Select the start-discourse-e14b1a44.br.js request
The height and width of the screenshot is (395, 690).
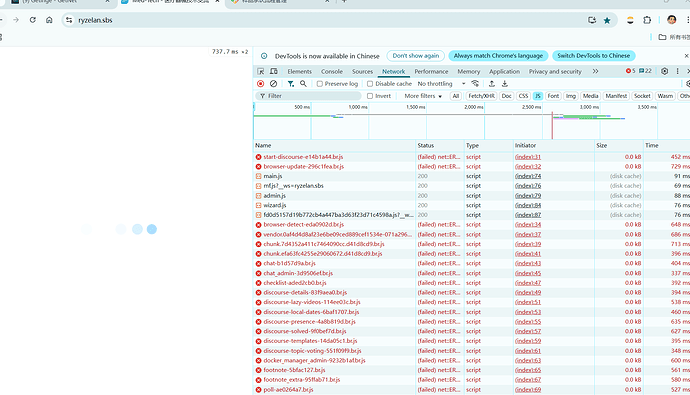click(472, 157)
